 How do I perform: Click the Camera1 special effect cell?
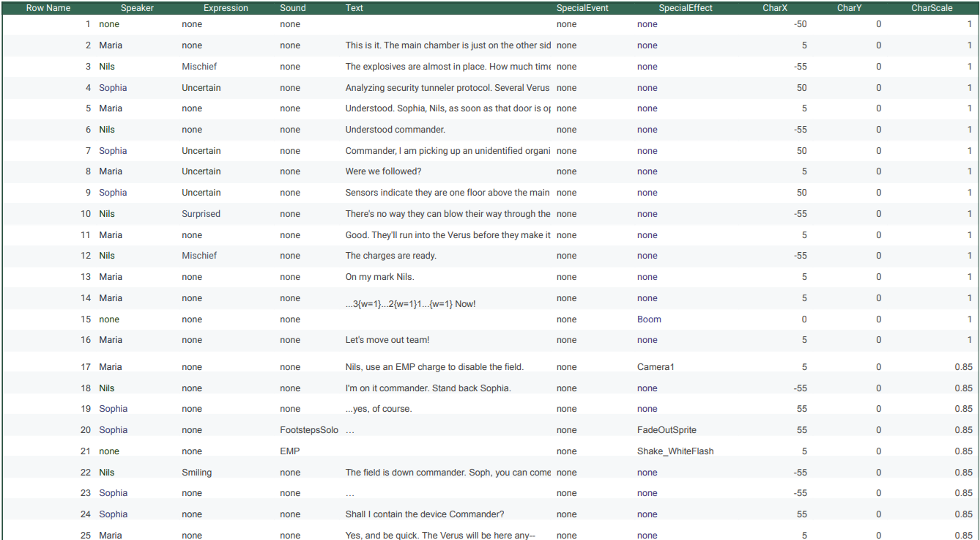pyautogui.click(x=656, y=367)
